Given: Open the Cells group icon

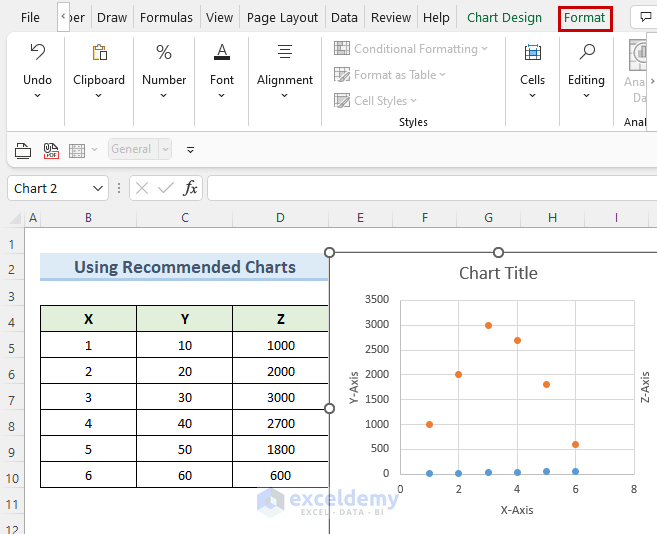Looking at the screenshot, I should [x=533, y=52].
